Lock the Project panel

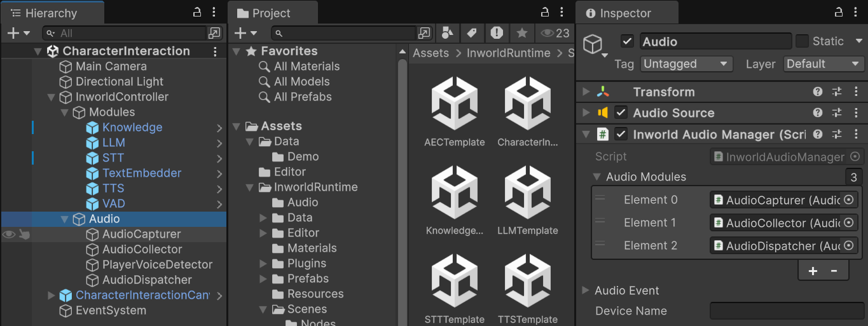click(545, 13)
